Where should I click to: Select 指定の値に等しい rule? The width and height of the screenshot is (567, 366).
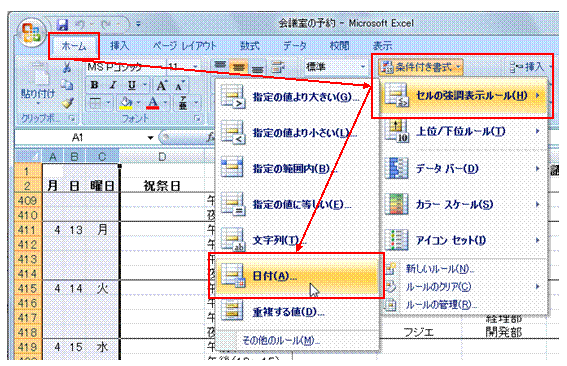click(x=297, y=205)
